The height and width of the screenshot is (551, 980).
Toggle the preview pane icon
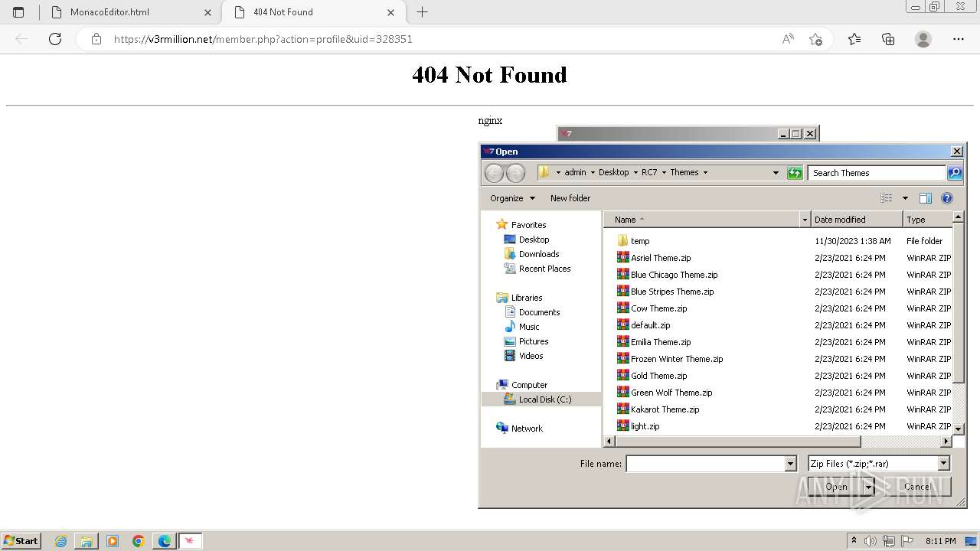926,198
